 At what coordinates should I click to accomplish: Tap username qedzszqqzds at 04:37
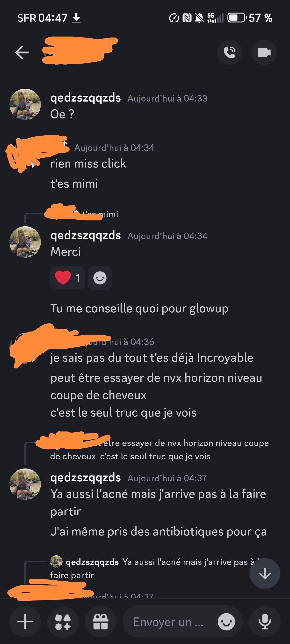(x=86, y=477)
